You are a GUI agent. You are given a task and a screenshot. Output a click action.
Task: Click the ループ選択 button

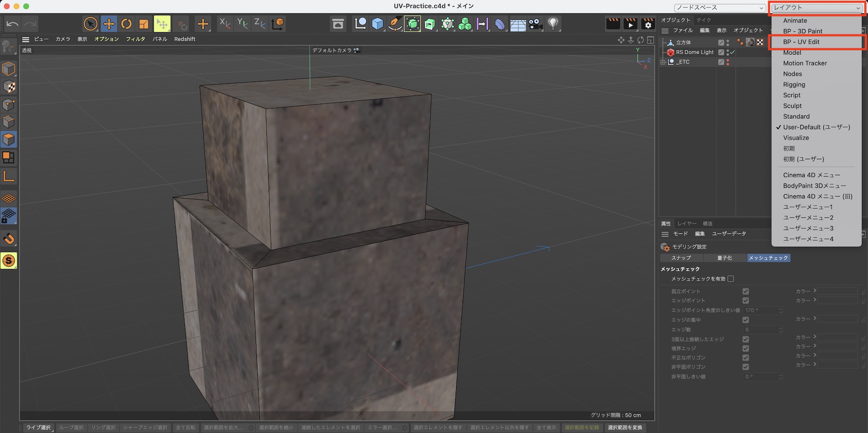pos(71,428)
